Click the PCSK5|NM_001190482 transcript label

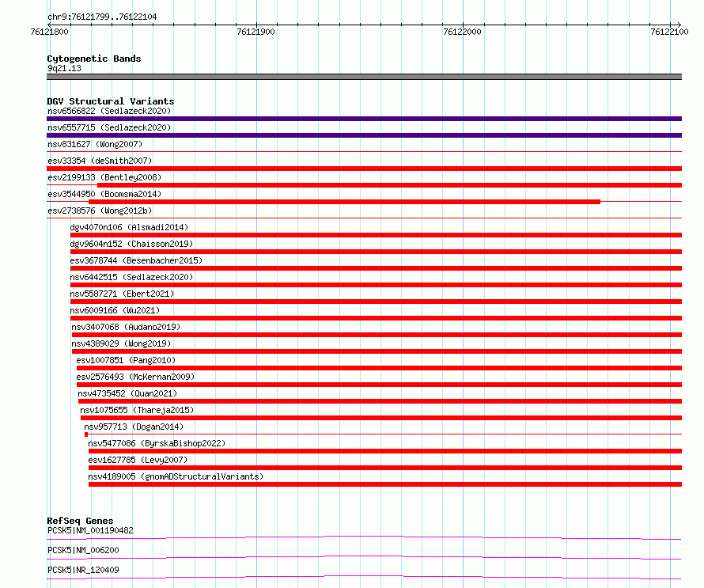90,530
